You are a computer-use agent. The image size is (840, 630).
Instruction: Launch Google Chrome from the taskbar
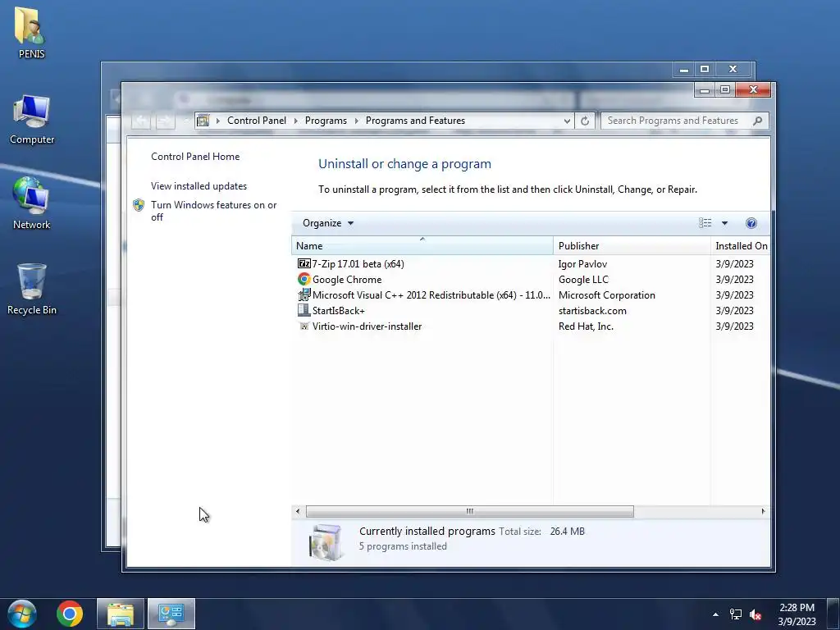click(70, 614)
